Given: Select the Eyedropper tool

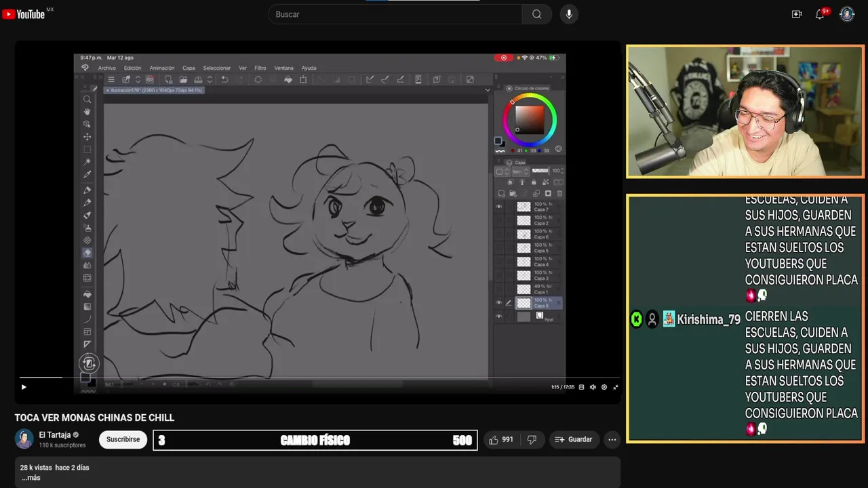Looking at the screenshot, I should point(87,175).
